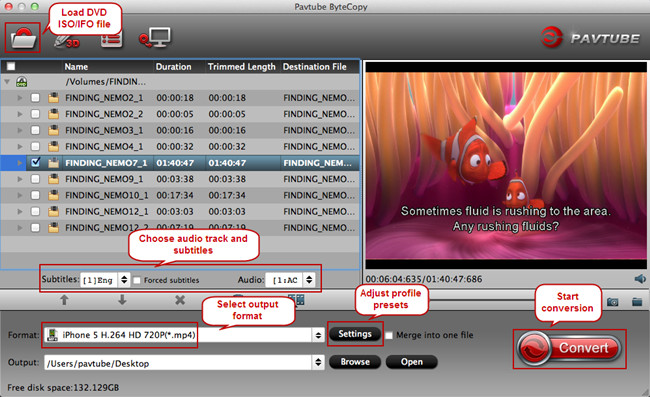Start conversion with the Convert button

569,349
